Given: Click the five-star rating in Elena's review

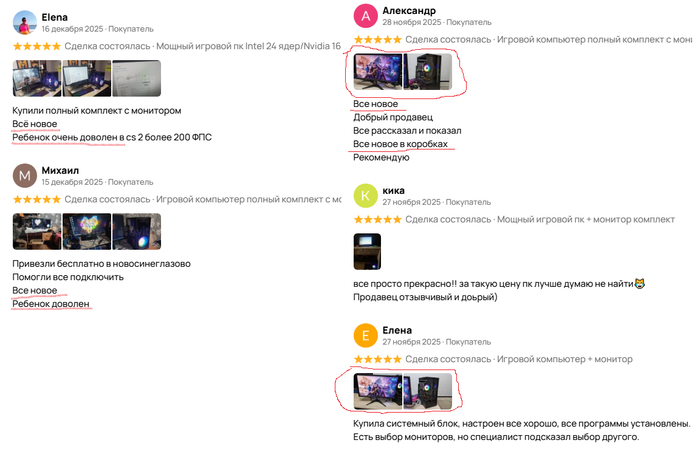Looking at the screenshot, I should point(37,46).
